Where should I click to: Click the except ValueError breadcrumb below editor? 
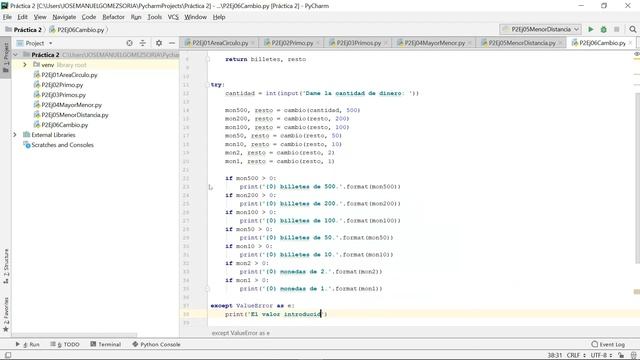(240, 333)
